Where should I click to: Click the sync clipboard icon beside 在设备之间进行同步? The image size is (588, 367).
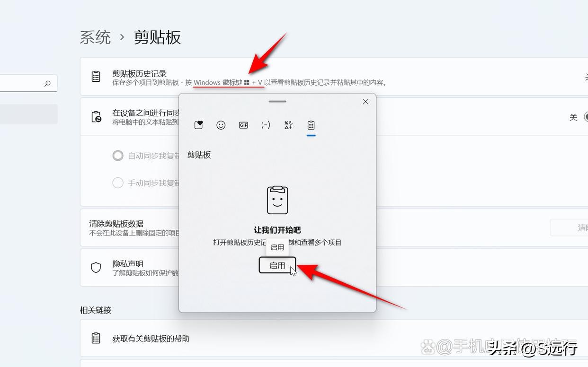pos(96,117)
